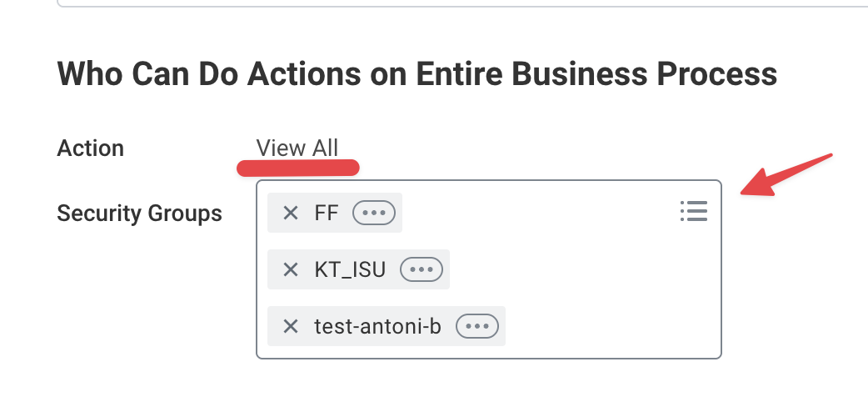Open related actions for FF

click(x=374, y=213)
